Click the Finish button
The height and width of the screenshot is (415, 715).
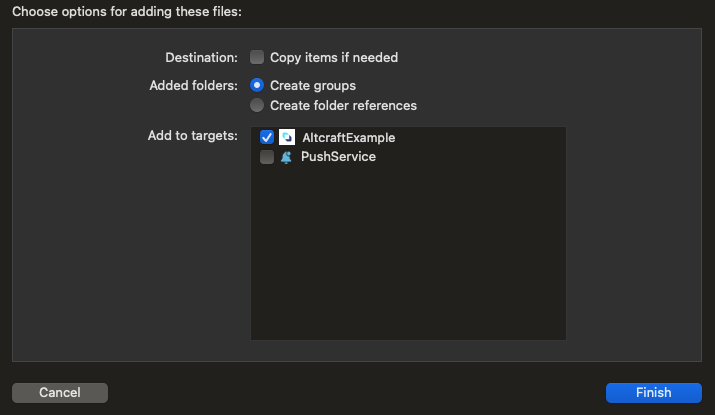click(x=653, y=393)
